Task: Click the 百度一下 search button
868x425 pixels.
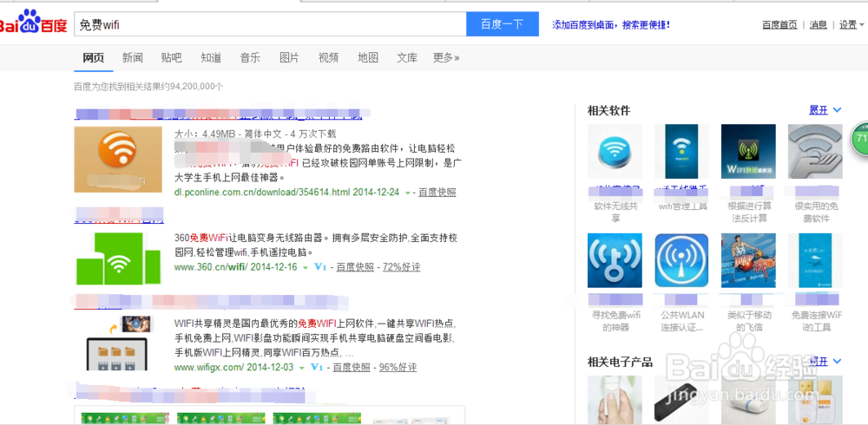Action: 502,24
